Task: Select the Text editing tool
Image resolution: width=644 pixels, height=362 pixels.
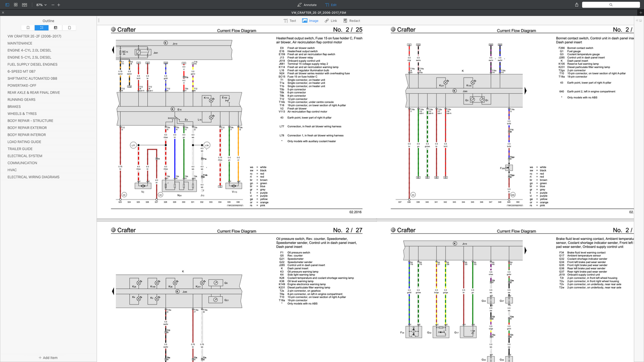Action: (290, 21)
